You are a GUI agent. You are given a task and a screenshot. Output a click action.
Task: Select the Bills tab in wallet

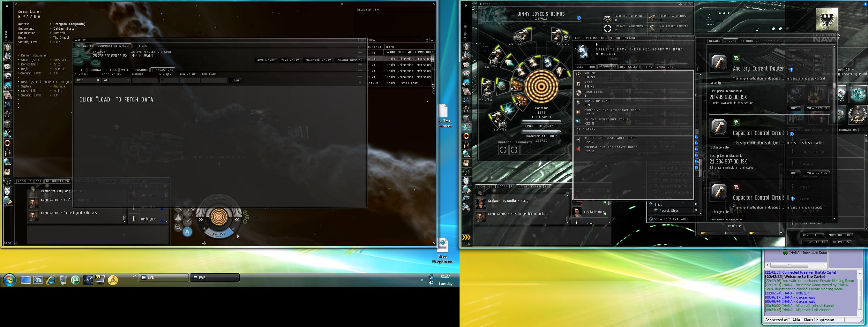click(80, 70)
